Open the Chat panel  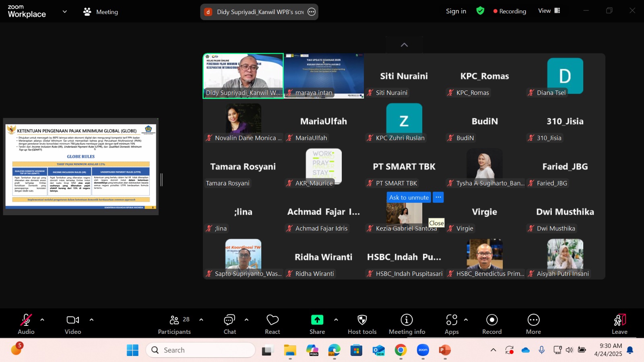(x=229, y=320)
